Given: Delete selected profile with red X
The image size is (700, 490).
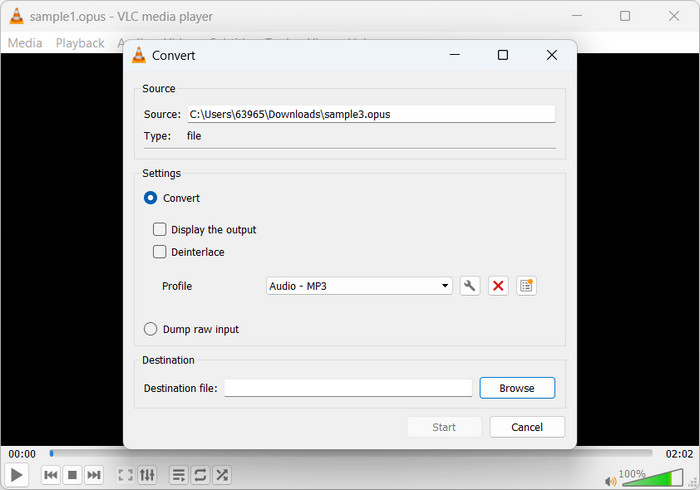Looking at the screenshot, I should 498,286.
